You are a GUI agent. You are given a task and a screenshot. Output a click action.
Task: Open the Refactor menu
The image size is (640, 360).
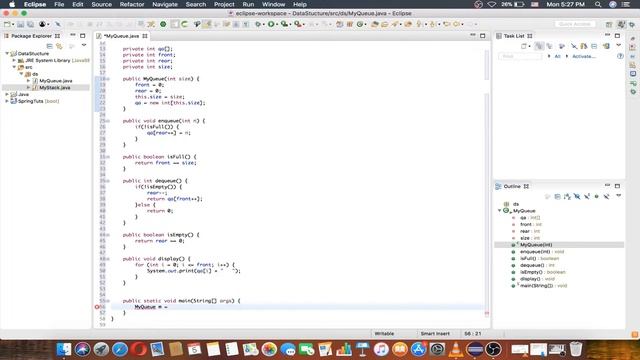coord(132,4)
